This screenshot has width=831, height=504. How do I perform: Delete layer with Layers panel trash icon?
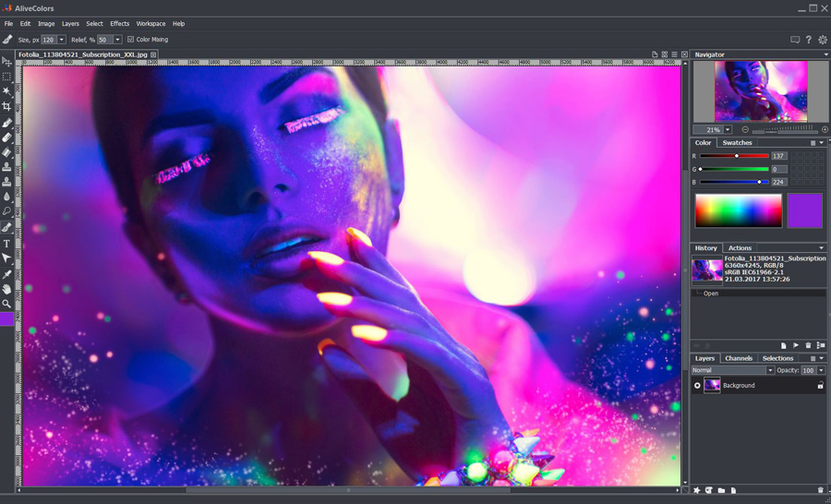821,491
